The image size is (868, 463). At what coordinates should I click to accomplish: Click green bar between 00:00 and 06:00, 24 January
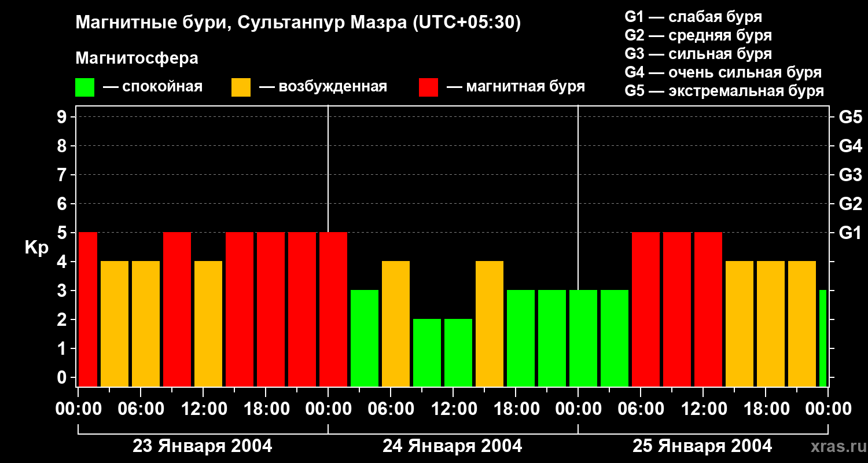365,338
